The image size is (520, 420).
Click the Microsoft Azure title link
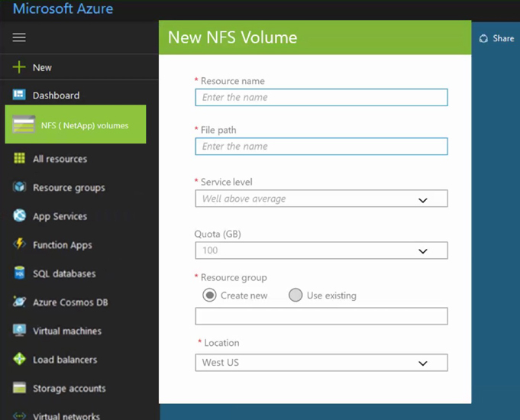(x=63, y=8)
